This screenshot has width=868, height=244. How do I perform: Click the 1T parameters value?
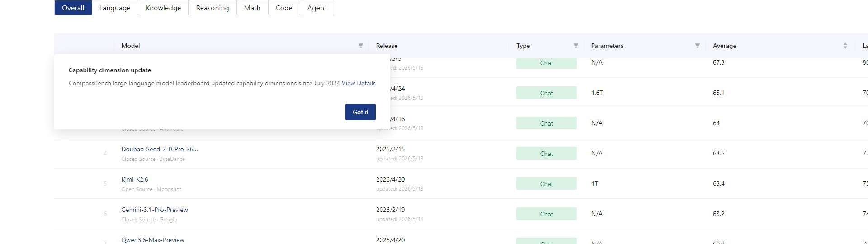pyautogui.click(x=594, y=183)
